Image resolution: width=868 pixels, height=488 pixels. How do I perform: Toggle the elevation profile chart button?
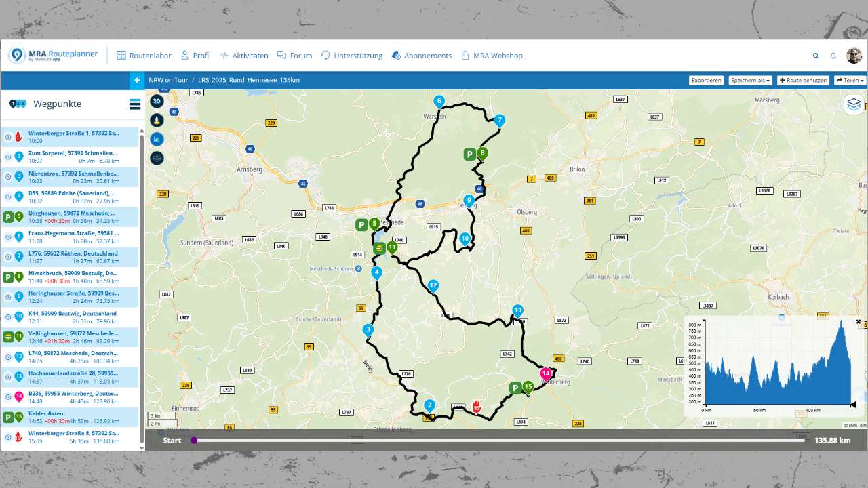coord(157,139)
